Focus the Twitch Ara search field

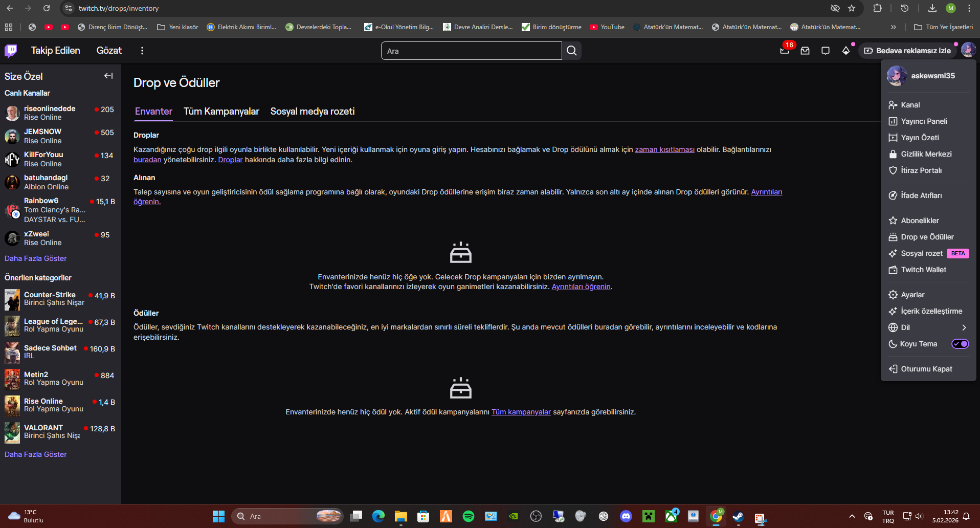472,51
